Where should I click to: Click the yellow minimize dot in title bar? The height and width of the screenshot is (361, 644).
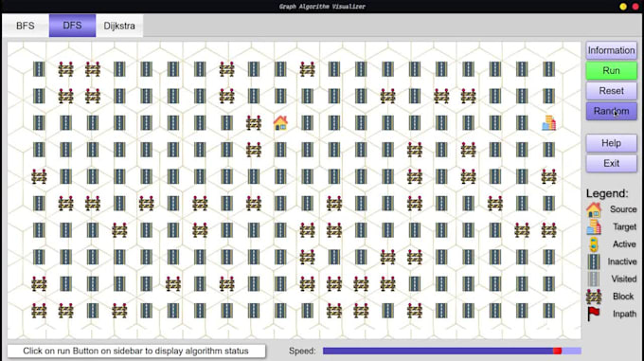(x=623, y=7)
